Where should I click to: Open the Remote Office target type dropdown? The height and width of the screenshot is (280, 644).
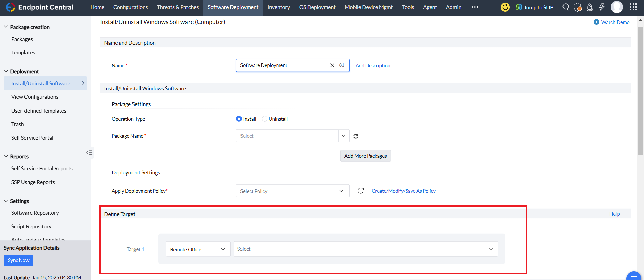pyautogui.click(x=198, y=249)
